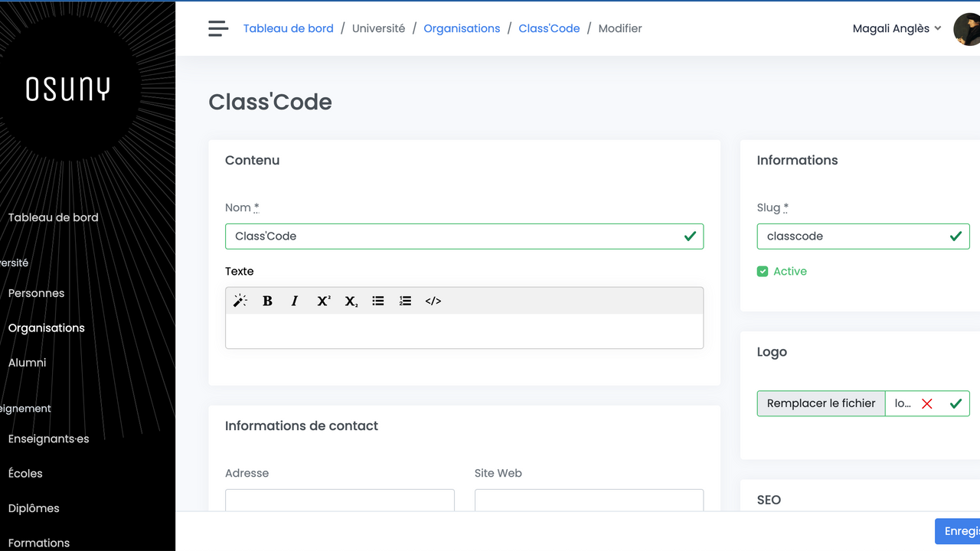Click the hamburger menu icon
The image size is (980, 551).
pyautogui.click(x=218, y=28)
